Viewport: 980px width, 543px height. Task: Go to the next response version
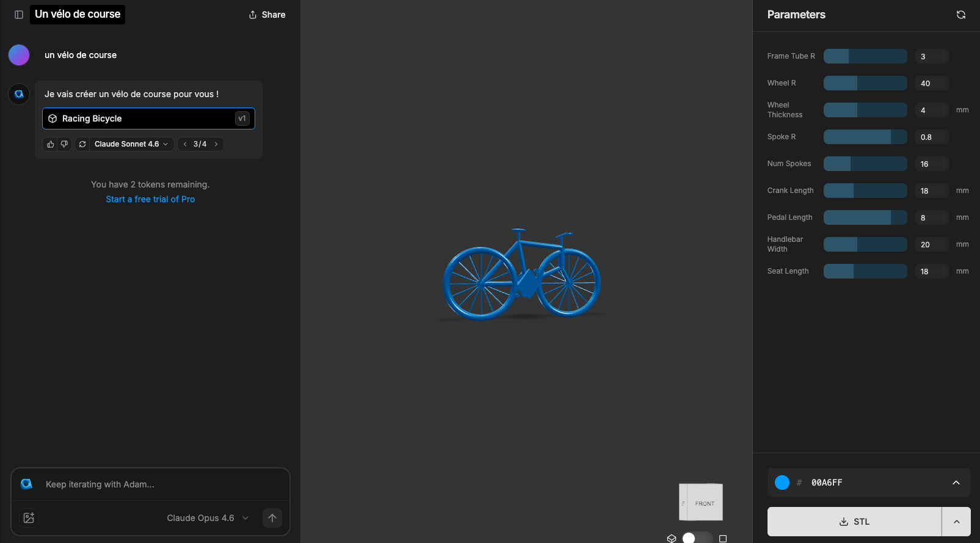click(216, 144)
